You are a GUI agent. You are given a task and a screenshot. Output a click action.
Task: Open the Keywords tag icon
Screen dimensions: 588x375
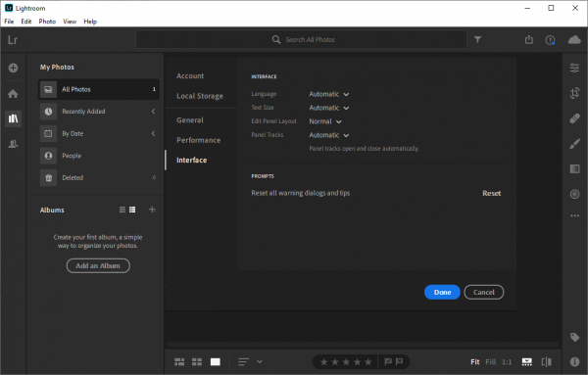click(x=574, y=337)
